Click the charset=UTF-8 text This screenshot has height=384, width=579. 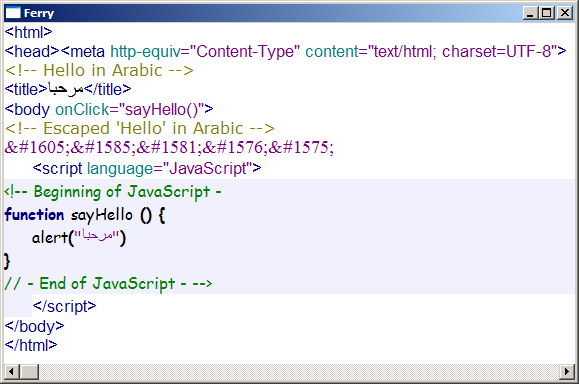[x=496, y=51]
